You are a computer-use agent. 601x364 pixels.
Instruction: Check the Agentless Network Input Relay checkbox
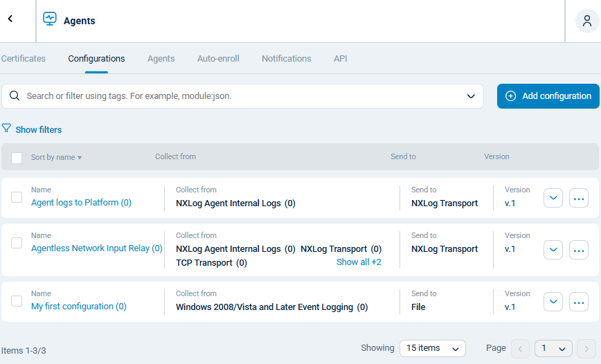coord(17,243)
